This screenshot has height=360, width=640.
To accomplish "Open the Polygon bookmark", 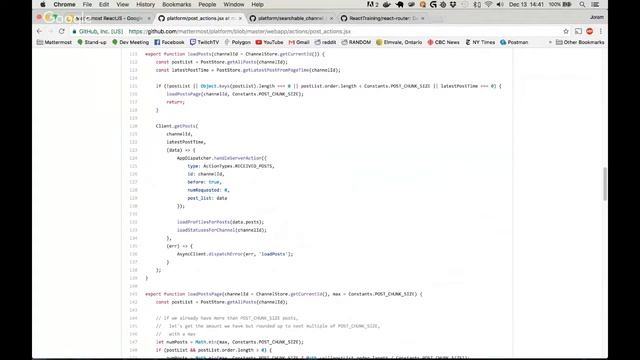I will tap(238, 42).
